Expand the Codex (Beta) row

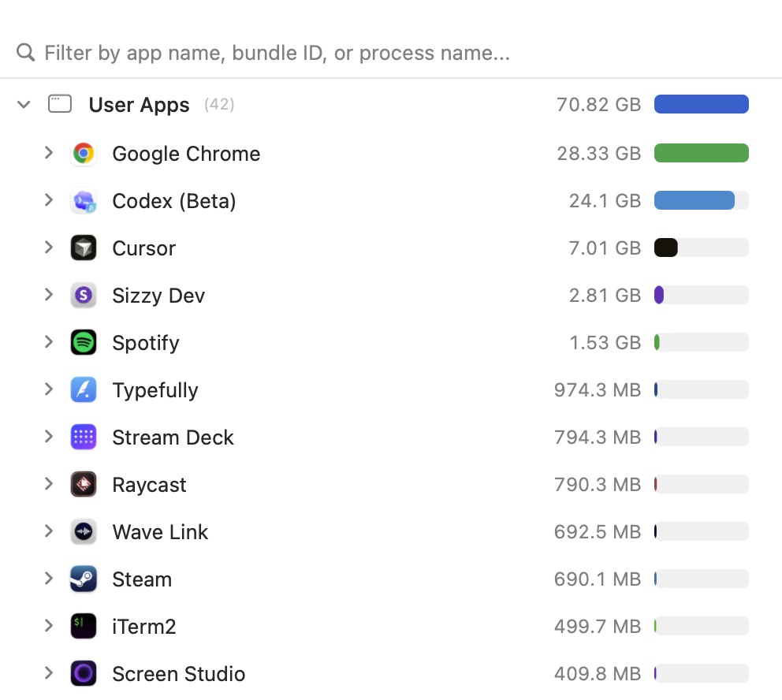[x=49, y=200]
